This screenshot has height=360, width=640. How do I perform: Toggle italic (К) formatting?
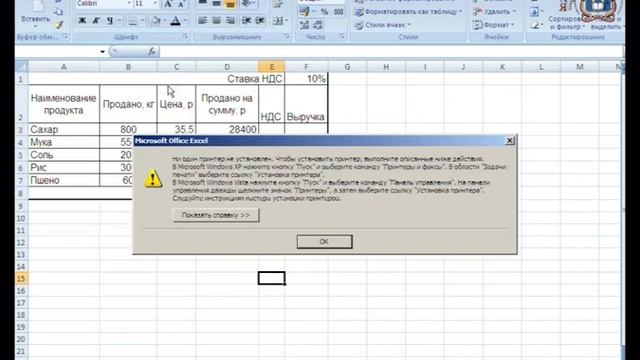click(x=96, y=20)
